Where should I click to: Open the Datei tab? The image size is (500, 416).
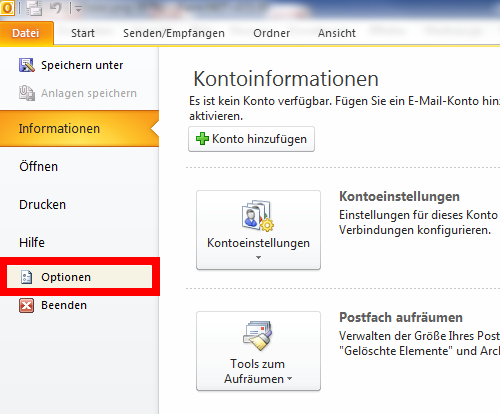(26, 33)
